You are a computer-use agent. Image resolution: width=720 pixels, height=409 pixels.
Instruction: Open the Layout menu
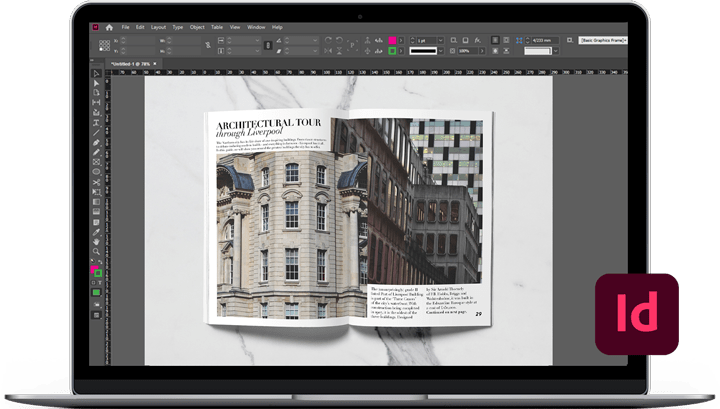tap(158, 27)
